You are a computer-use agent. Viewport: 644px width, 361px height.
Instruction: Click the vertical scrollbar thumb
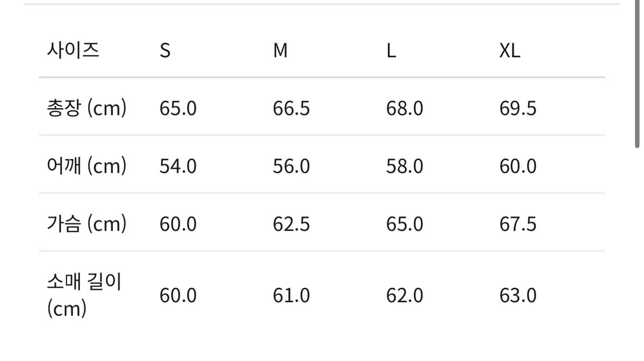click(x=637, y=74)
